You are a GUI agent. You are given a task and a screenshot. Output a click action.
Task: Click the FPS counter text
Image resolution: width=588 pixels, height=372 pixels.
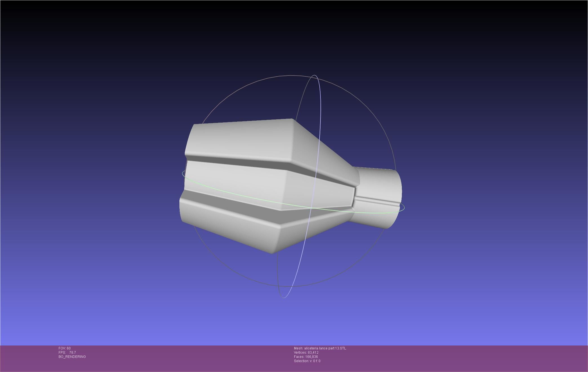click(67, 353)
